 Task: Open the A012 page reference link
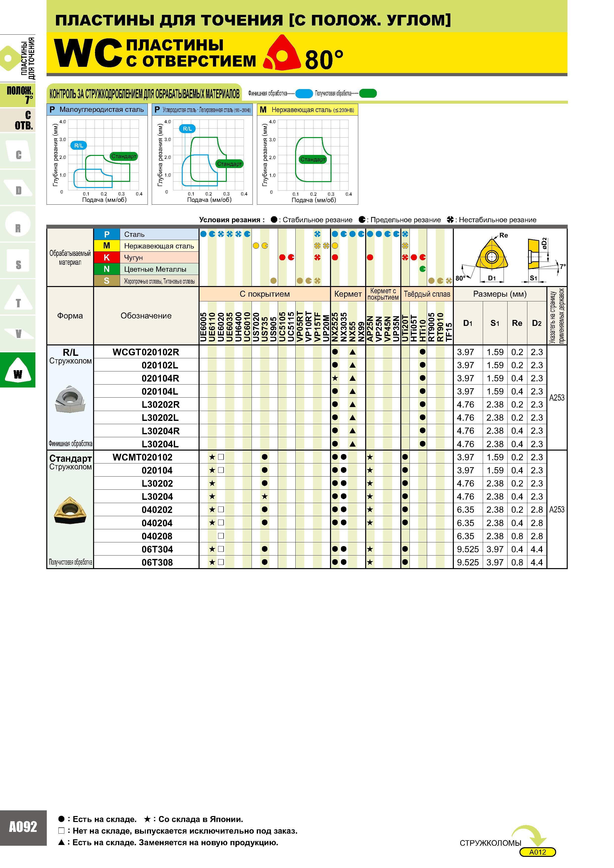tap(537, 852)
